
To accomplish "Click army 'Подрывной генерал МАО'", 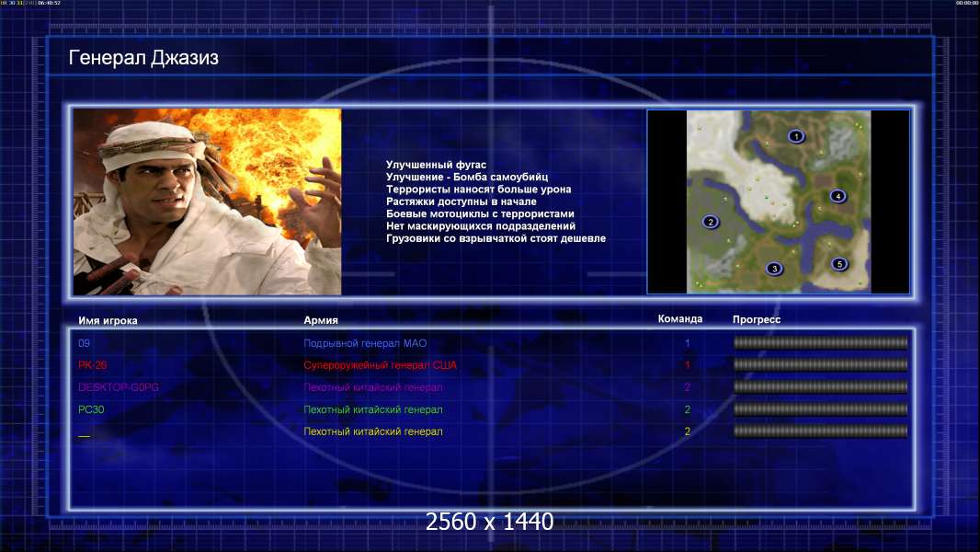I will point(365,343).
